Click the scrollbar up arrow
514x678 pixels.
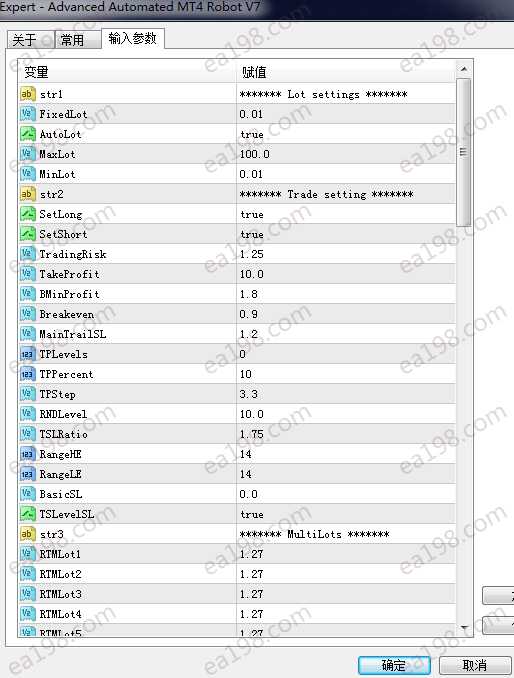463,69
